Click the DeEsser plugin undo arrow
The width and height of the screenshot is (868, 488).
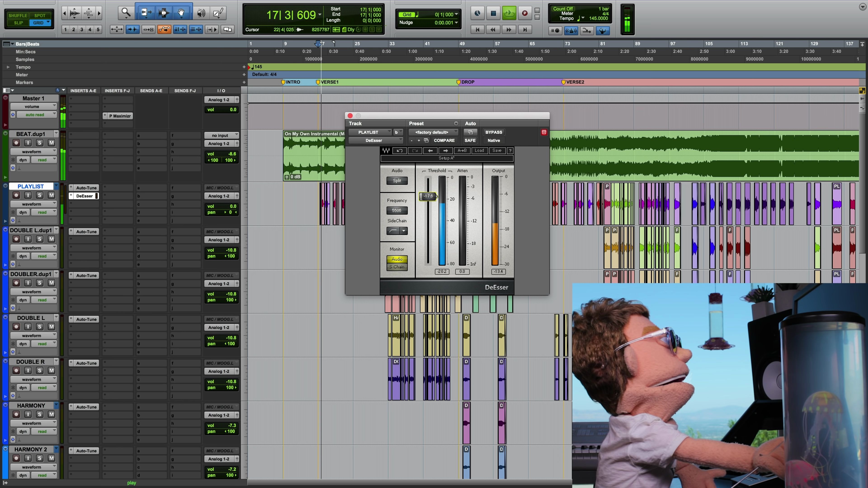[x=400, y=150]
